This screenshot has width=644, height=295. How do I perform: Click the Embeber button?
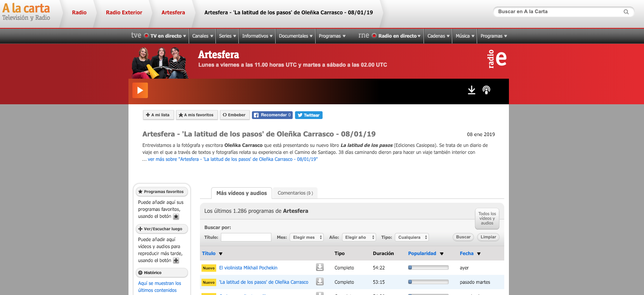234,115
